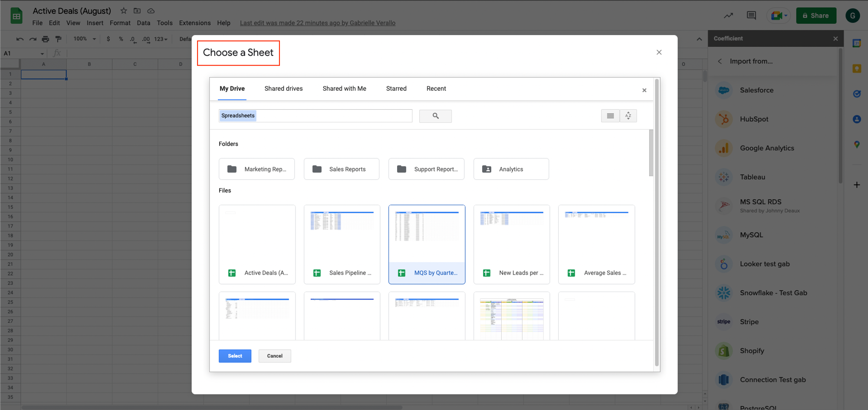The width and height of the screenshot is (868, 410).
Task: Click the move to folder icon
Action: click(137, 11)
